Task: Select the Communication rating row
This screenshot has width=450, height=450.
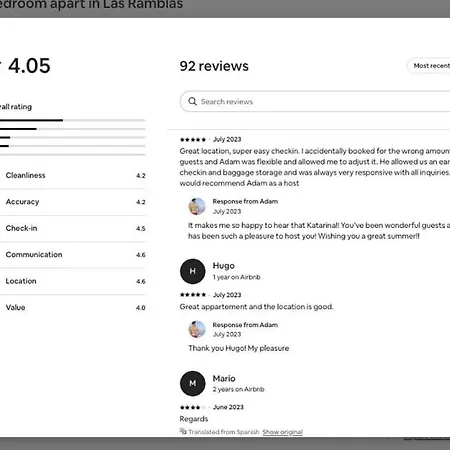Action: point(73,255)
